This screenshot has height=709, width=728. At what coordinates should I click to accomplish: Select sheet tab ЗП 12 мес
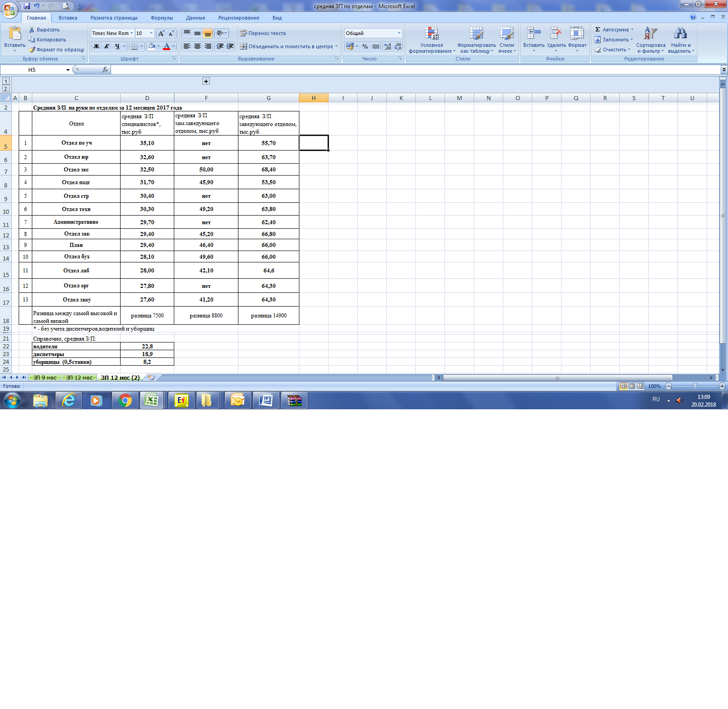pyautogui.click(x=79, y=377)
